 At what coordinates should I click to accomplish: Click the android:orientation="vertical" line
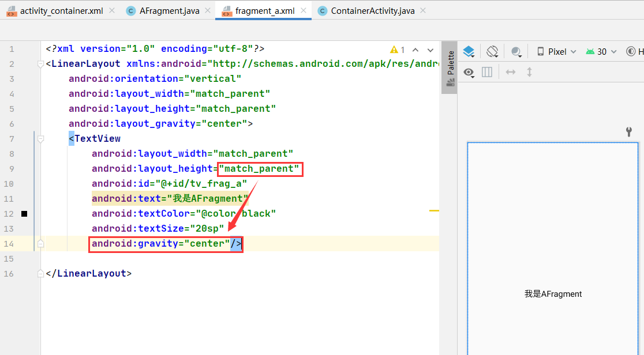(155, 79)
